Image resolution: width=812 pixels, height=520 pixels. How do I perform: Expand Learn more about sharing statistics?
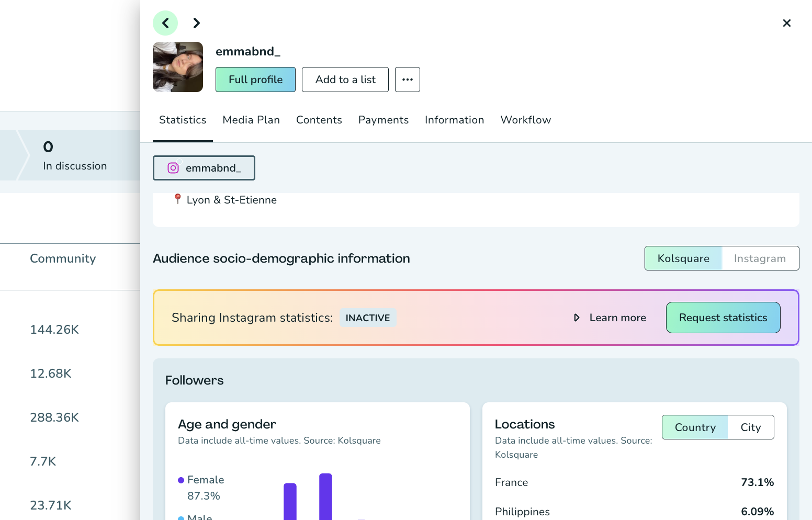pyautogui.click(x=610, y=318)
